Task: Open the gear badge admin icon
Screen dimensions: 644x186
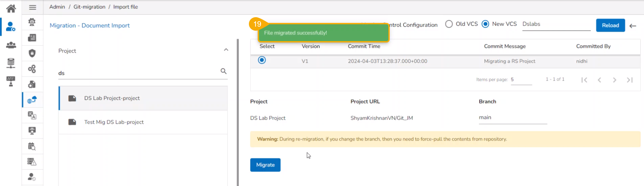Action: click(x=32, y=22)
